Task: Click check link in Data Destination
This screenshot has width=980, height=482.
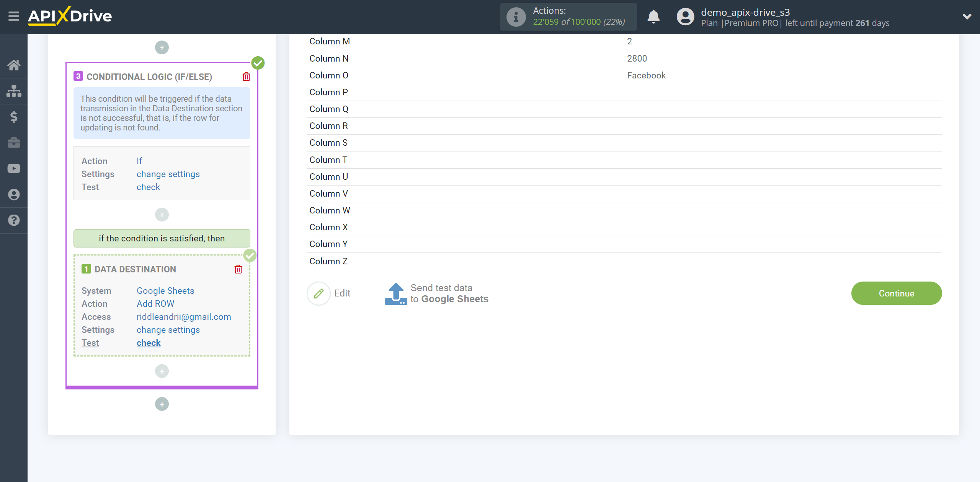Action: click(x=149, y=343)
